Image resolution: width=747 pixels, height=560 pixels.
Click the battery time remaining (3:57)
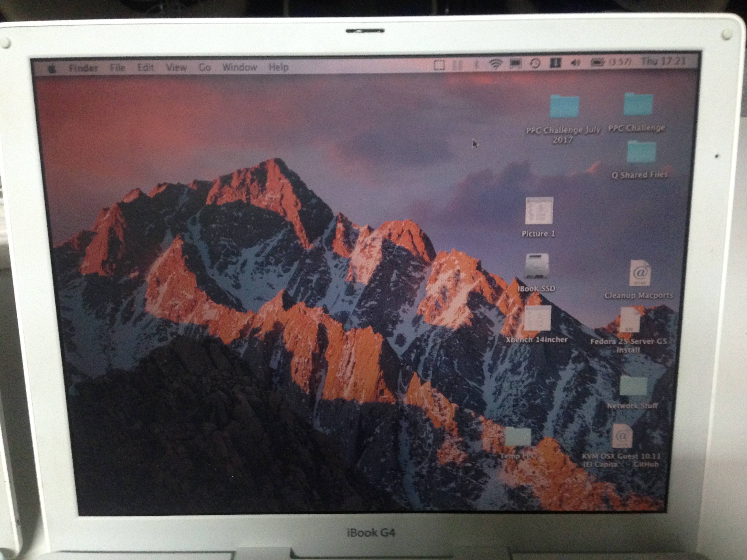[620, 62]
